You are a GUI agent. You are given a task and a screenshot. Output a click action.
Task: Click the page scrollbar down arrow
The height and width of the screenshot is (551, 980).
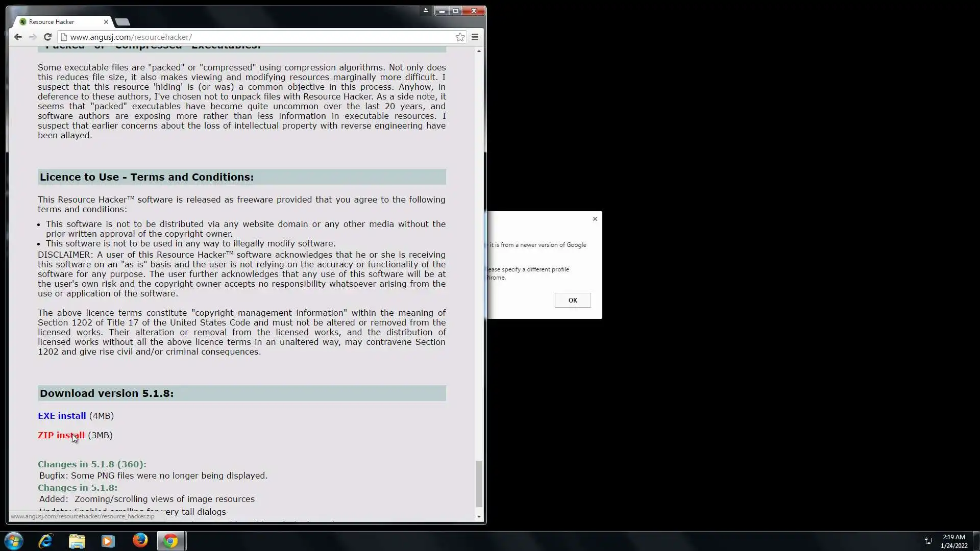[479, 517]
